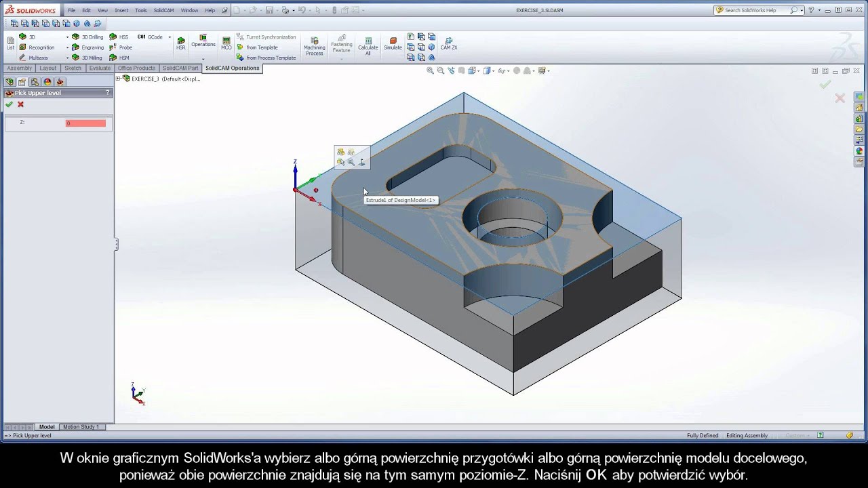Select the DisplayManager tab
This screenshot has width=868, height=488.
click(47, 81)
